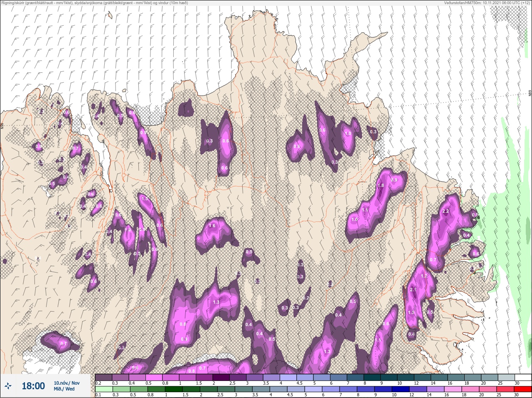
Task: Click the 30 label in the top legend row
Action: click(517, 383)
